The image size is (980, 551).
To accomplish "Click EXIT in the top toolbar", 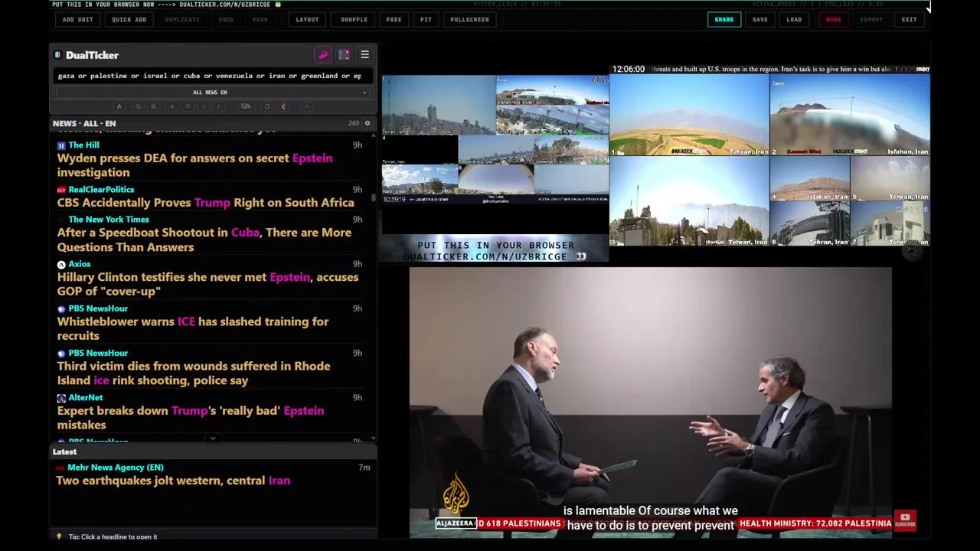I will coord(909,19).
